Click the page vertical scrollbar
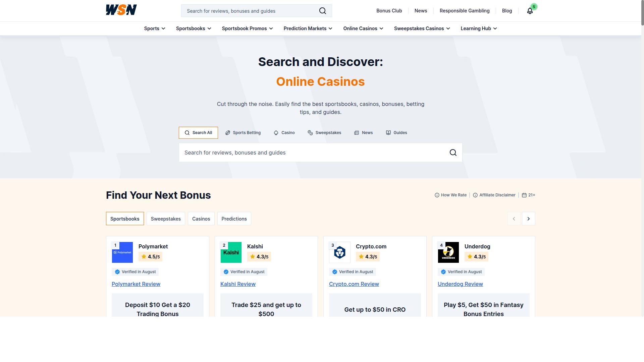644x362 pixels. 642,13
